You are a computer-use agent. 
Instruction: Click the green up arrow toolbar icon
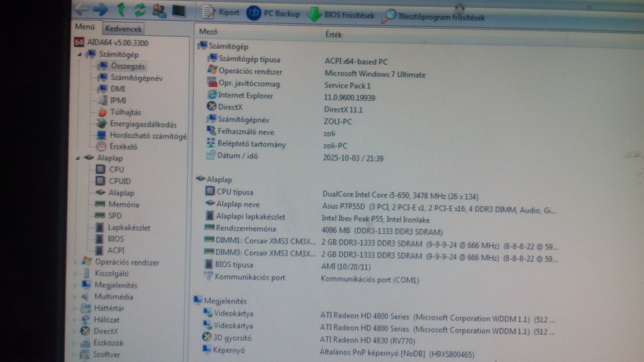click(x=121, y=9)
